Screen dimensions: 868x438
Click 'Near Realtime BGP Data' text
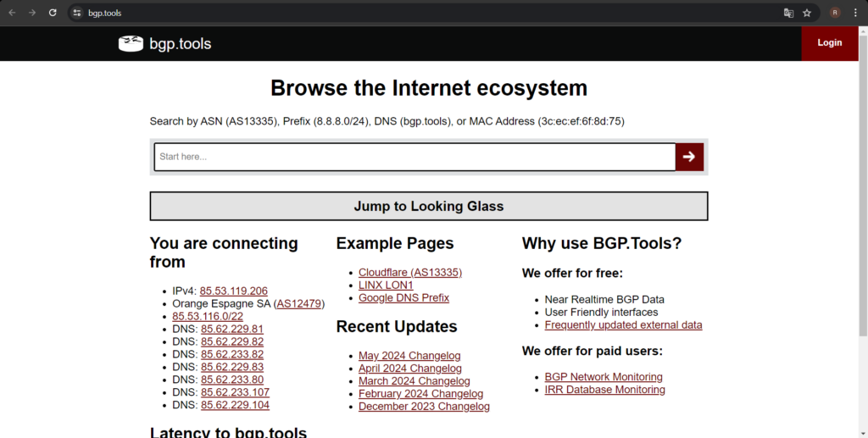[x=604, y=300]
